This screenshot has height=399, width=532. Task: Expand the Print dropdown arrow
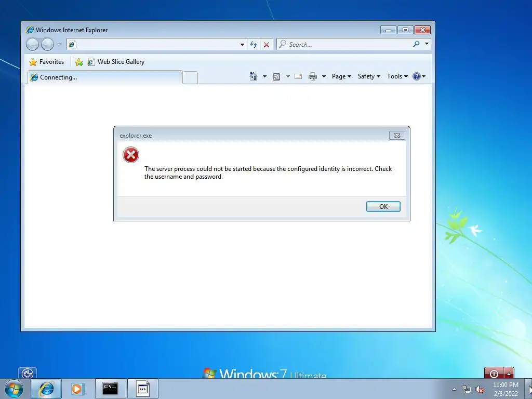(324, 76)
